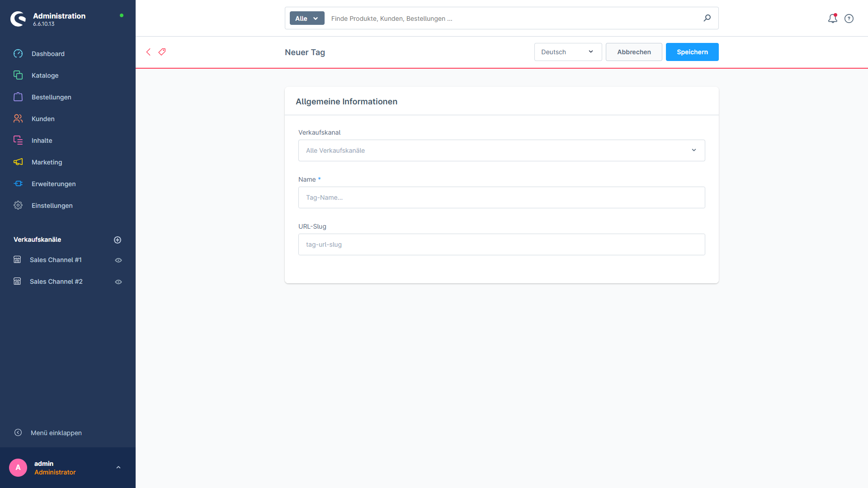868x488 pixels.
Task: Click the Speichern button
Action: coord(692,52)
